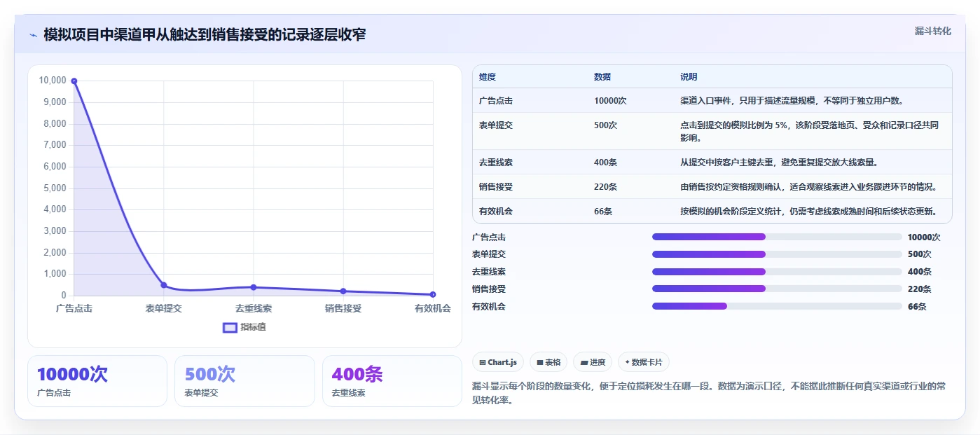Click the 表单提交 progress bar
The height and width of the screenshot is (435, 980).
[x=777, y=254]
